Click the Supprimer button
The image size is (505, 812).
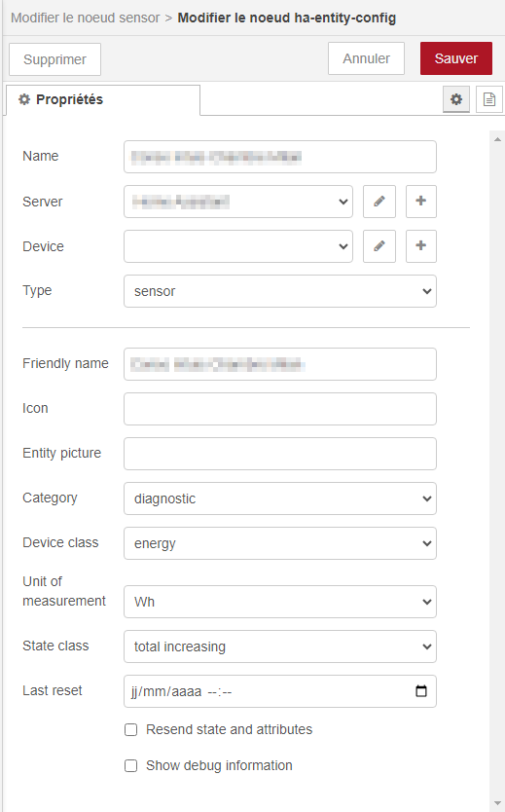coord(54,59)
